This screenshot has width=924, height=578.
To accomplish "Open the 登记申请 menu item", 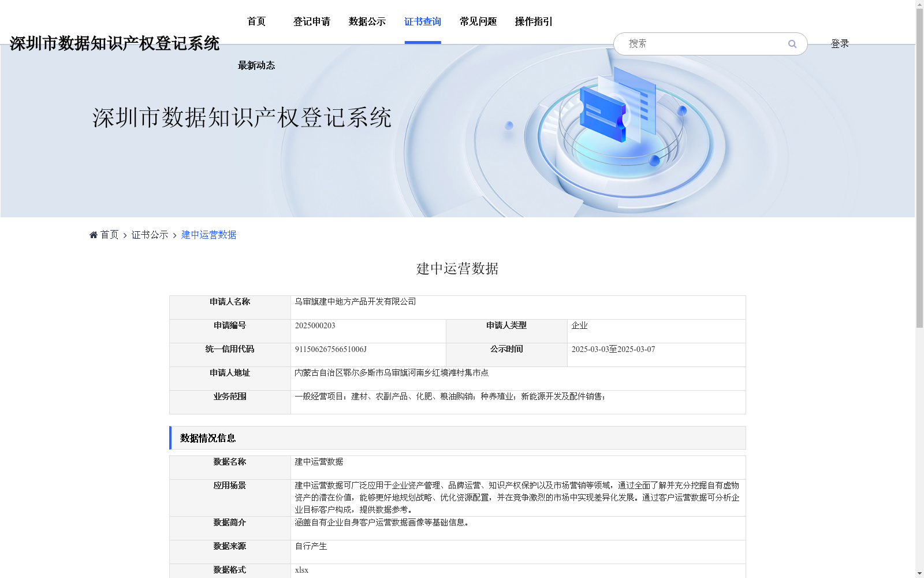I will click(x=312, y=21).
